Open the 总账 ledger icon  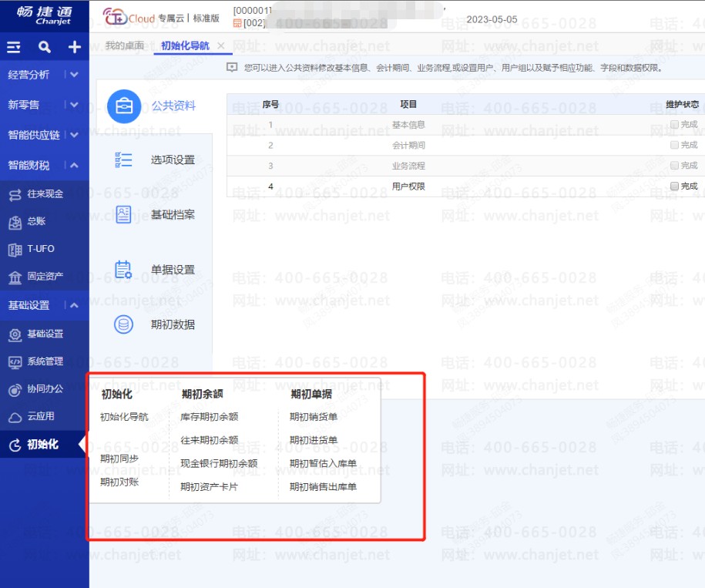coord(15,222)
